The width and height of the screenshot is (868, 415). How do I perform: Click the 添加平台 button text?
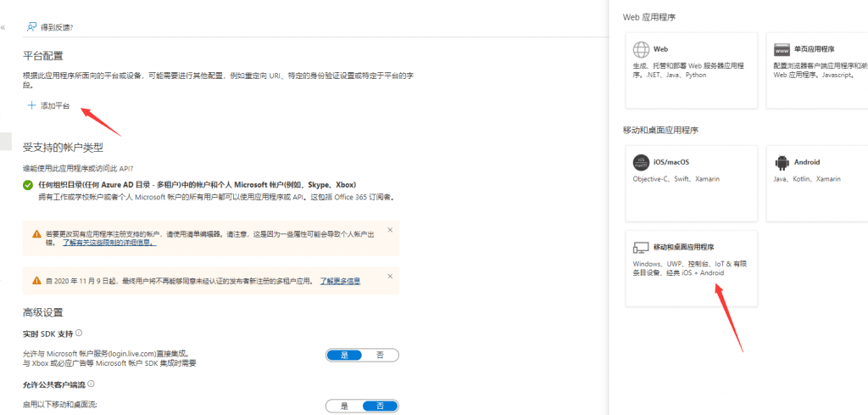(55, 106)
